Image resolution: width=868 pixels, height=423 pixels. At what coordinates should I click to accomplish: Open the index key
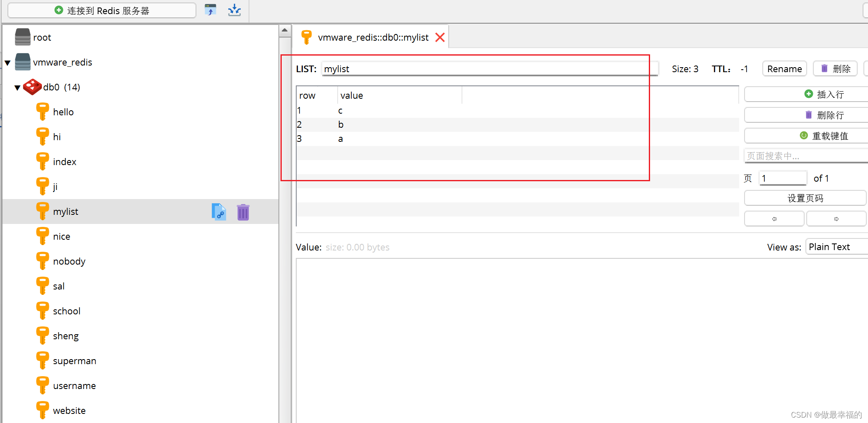(x=65, y=162)
